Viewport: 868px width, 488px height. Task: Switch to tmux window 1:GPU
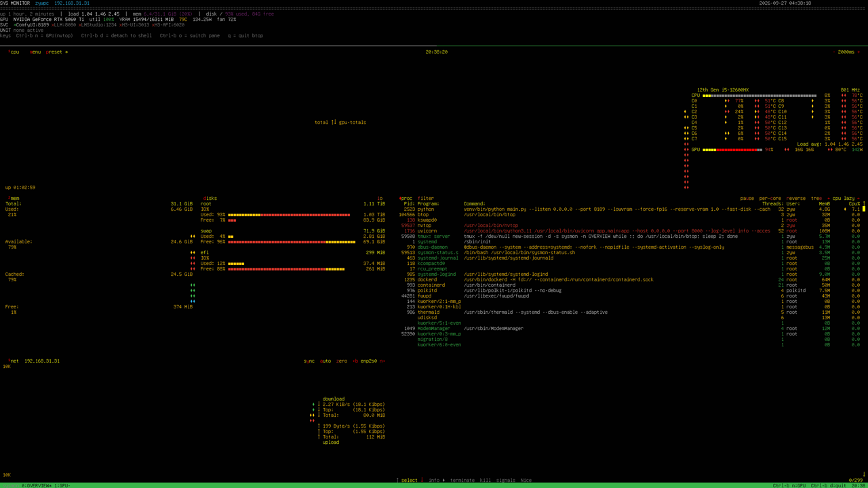(61, 486)
